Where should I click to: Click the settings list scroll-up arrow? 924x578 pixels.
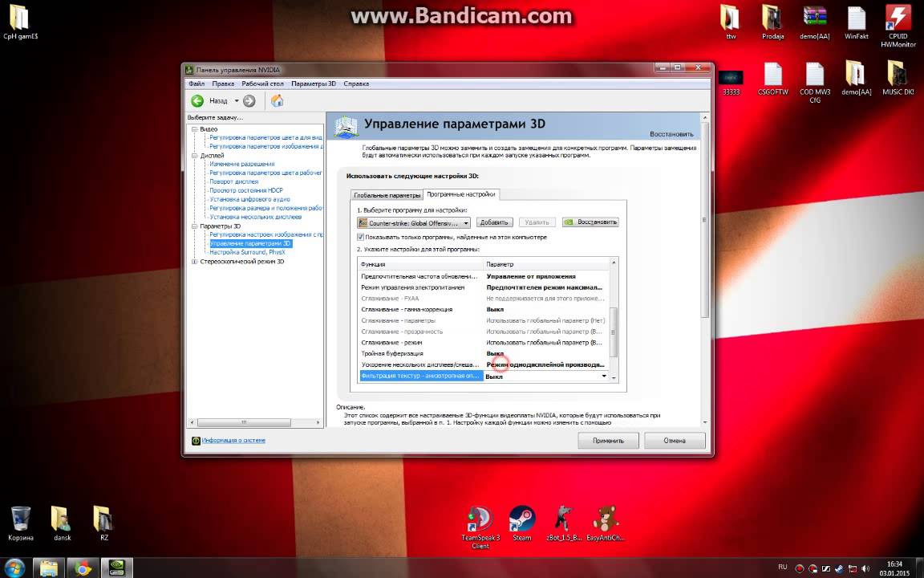pyautogui.click(x=614, y=263)
